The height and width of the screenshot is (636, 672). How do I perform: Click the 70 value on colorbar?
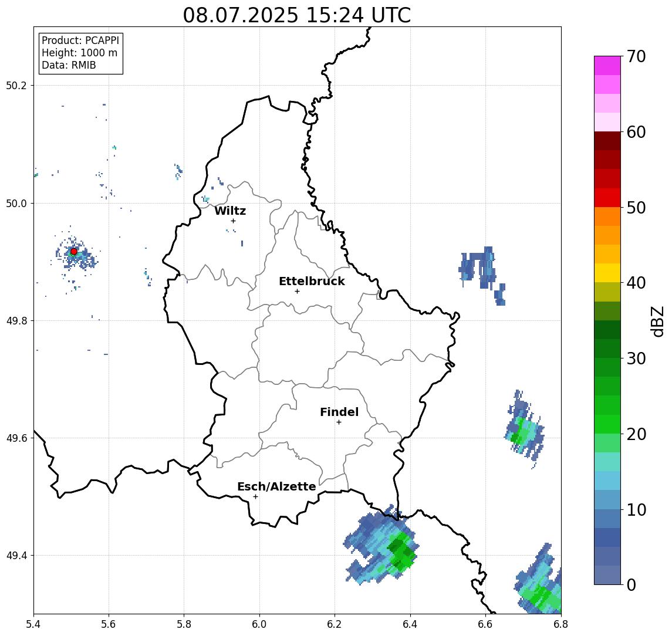coord(636,56)
